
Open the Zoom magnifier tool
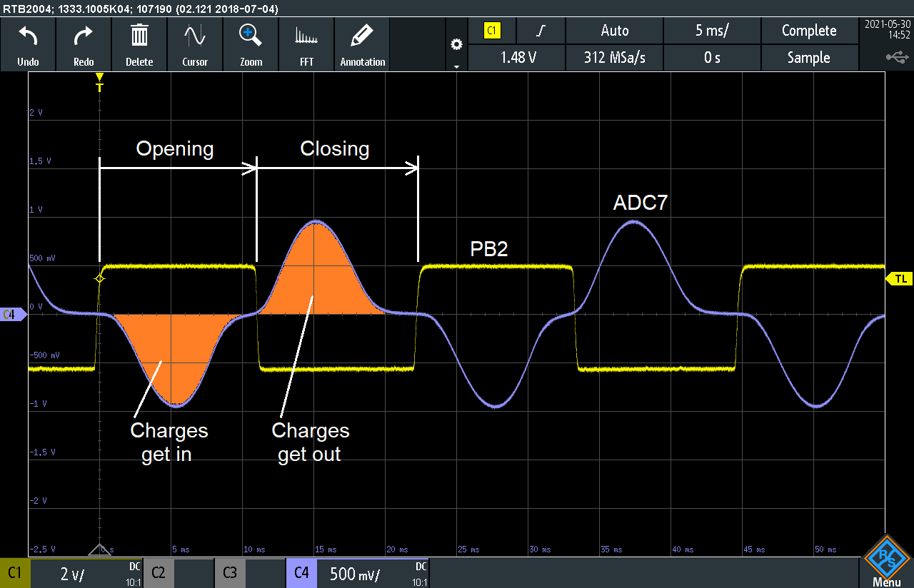251,44
